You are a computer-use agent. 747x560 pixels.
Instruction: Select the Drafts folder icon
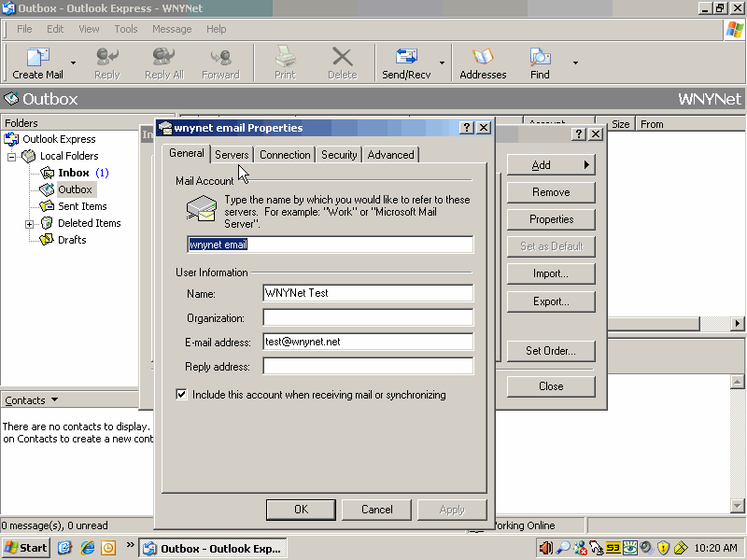[x=48, y=240]
